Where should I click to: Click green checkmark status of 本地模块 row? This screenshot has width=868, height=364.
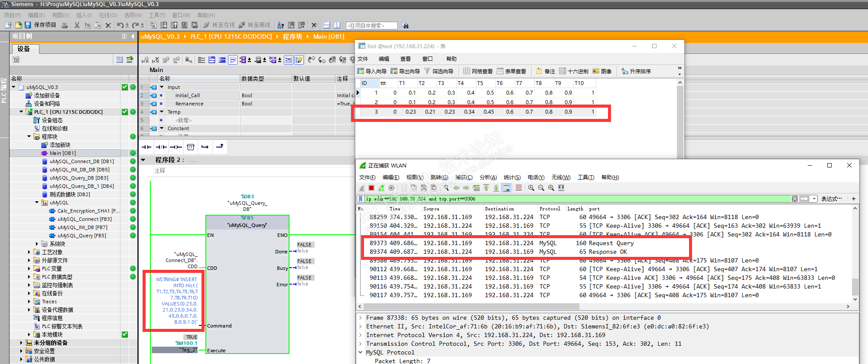tap(125, 334)
